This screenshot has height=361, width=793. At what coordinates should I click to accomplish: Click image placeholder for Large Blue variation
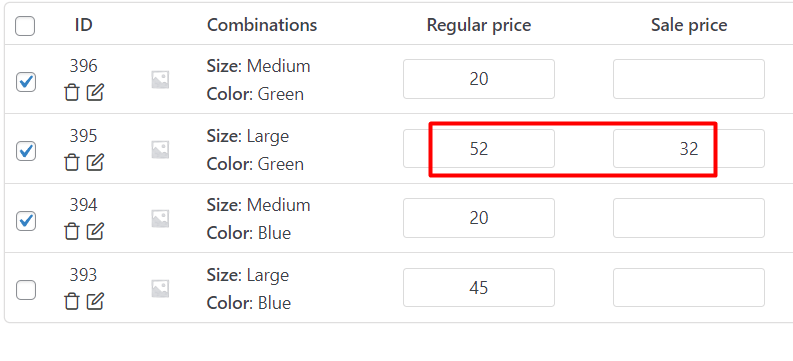point(160,289)
